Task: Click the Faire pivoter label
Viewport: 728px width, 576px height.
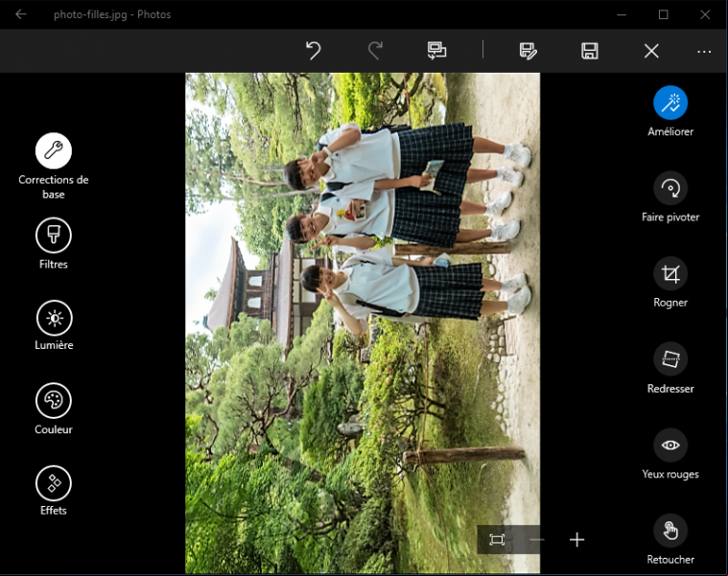Action: (670, 217)
